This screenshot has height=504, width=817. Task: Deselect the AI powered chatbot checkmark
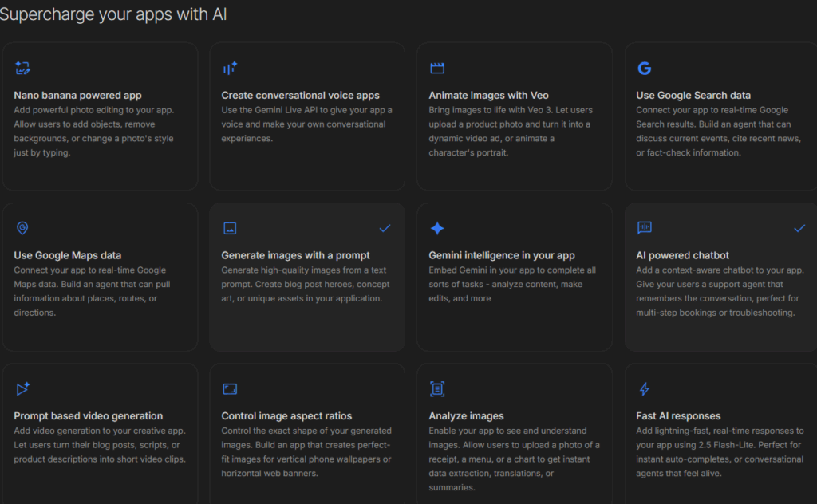[799, 229]
